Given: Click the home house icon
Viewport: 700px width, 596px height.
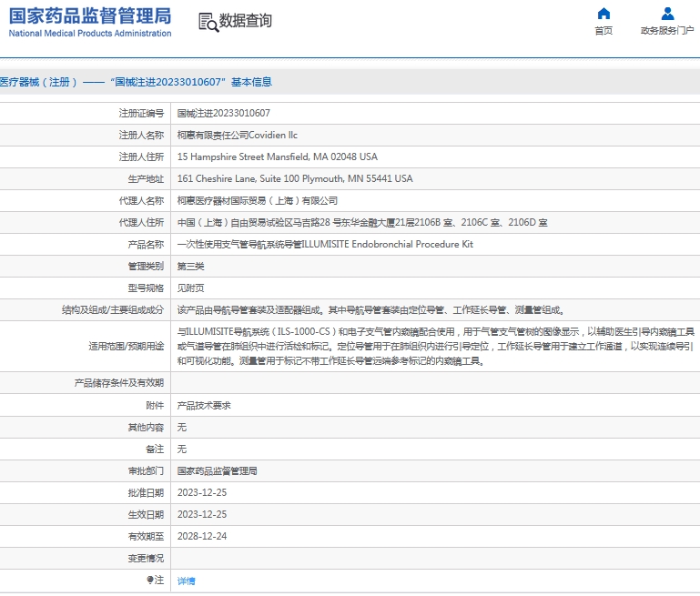Looking at the screenshot, I should 604,14.
